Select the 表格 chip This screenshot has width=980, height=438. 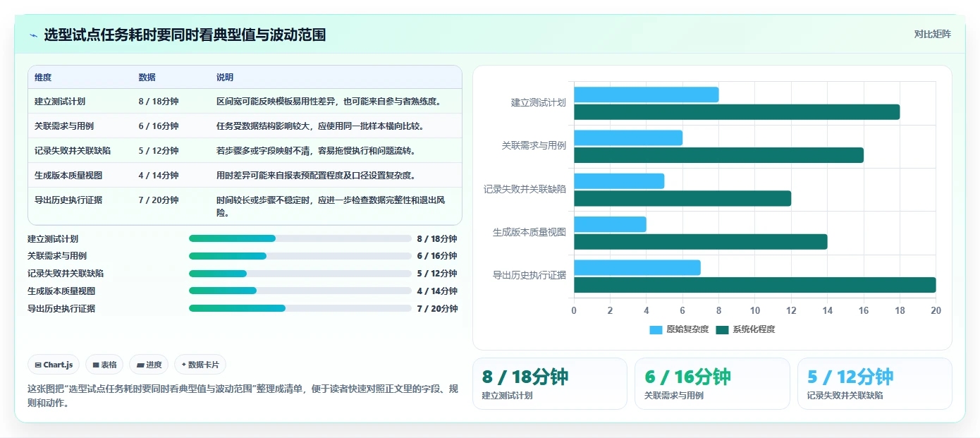click(x=104, y=365)
